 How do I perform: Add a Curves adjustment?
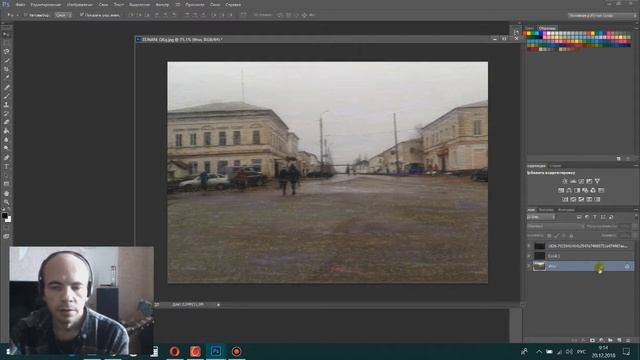581,181
